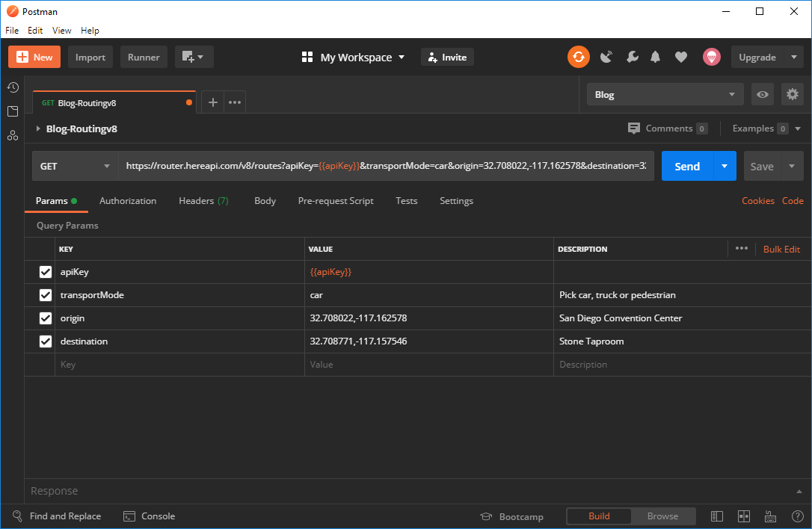Viewport: 812px width, 529px height.
Task: Open the user avatar menu
Action: click(712, 57)
